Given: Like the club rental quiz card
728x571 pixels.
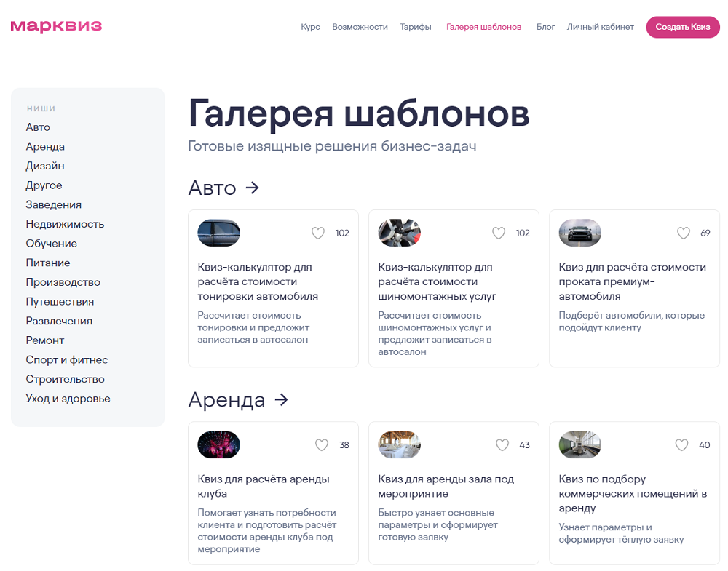Looking at the screenshot, I should 322,445.
